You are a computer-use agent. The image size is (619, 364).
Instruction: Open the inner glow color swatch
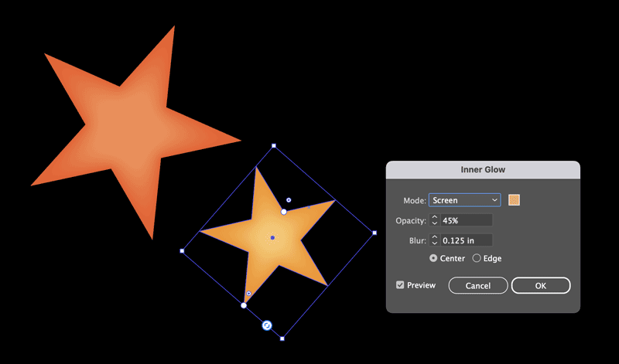click(514, 200)
